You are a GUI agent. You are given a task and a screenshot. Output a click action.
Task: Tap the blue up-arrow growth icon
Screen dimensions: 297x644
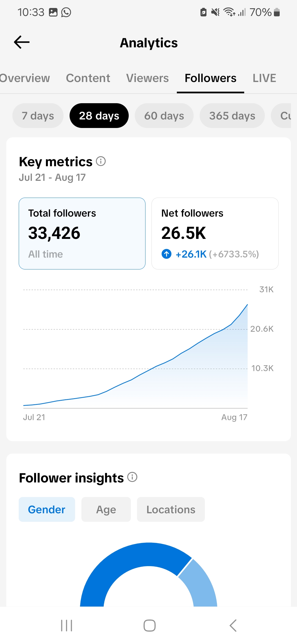166,254
